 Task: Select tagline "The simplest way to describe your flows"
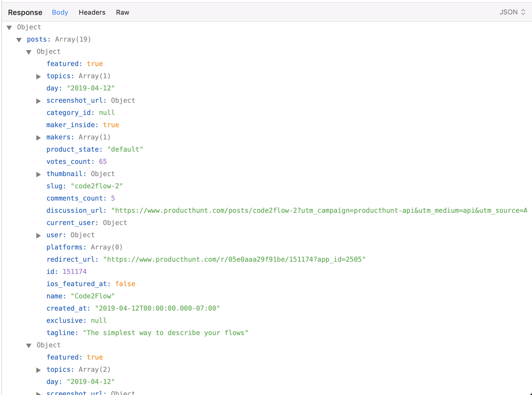tap(166, 333)
